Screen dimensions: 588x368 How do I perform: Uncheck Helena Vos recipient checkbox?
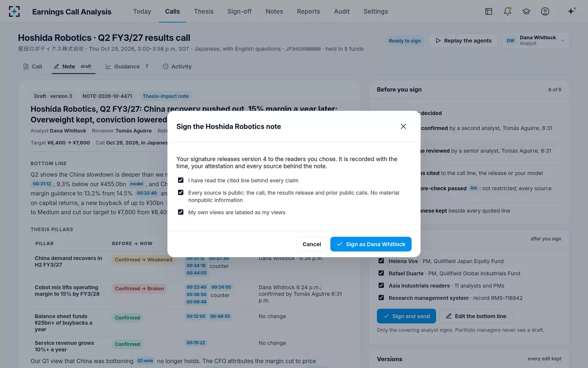click(381, 261)
